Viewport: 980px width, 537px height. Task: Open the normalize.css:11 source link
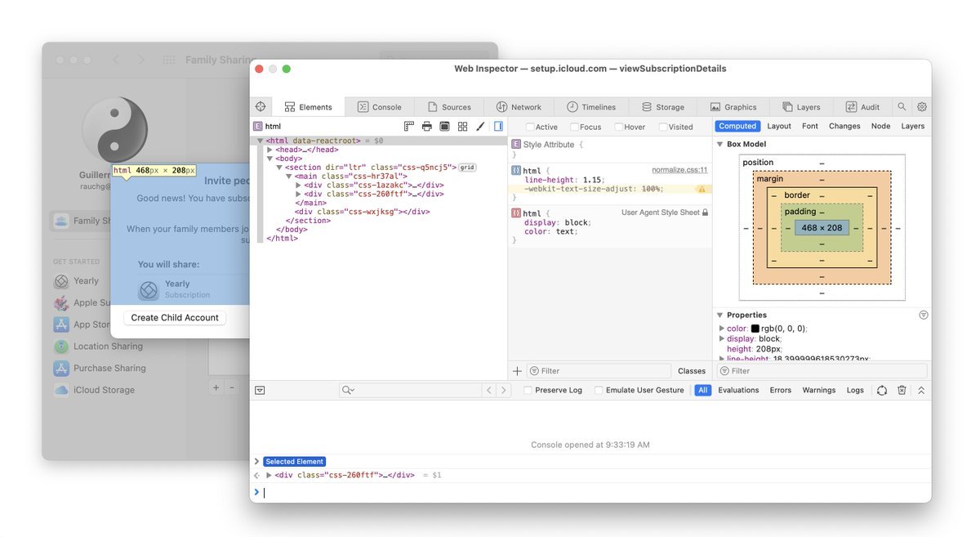(x=679, y=170)
